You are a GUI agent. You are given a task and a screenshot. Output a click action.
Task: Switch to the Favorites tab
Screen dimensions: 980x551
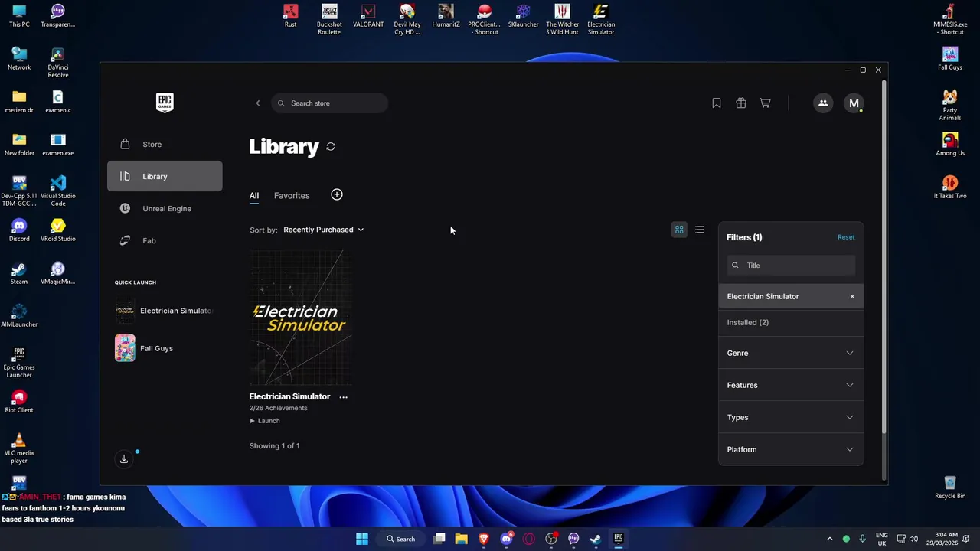pos(292,195)
